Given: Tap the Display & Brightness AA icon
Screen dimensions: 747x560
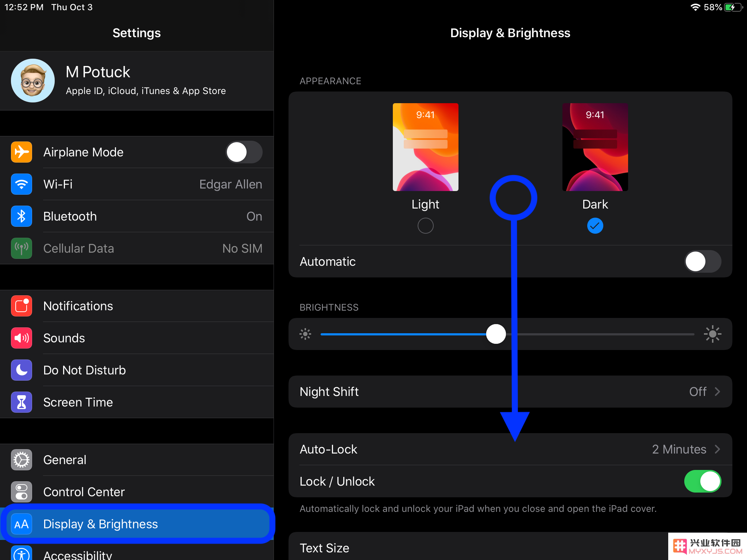Looking at the screenshot, I should click(22, 524).
